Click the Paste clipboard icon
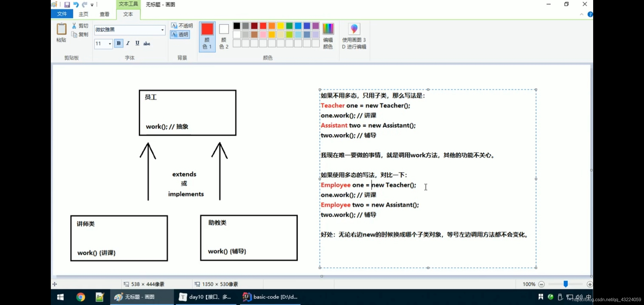 pos(61,29)
